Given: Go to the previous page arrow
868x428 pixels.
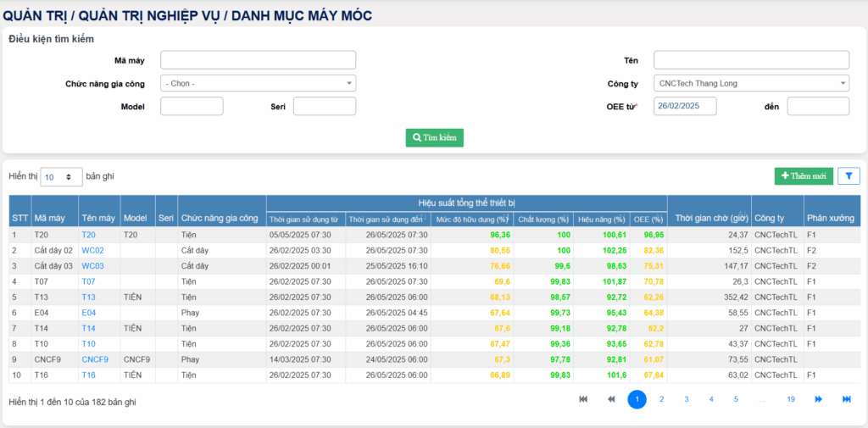Looking at the screenshot, I should [610, 399].
